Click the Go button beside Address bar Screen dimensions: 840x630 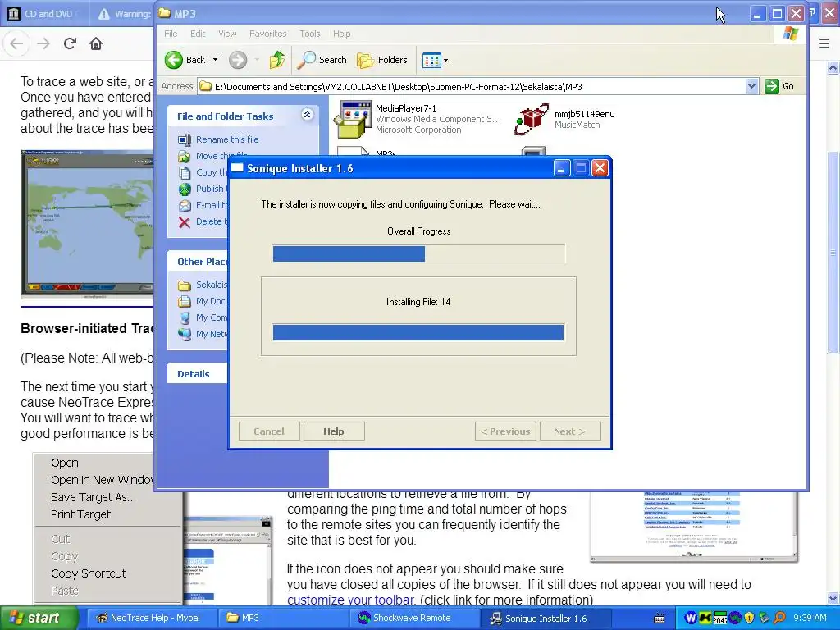[779, 86]
